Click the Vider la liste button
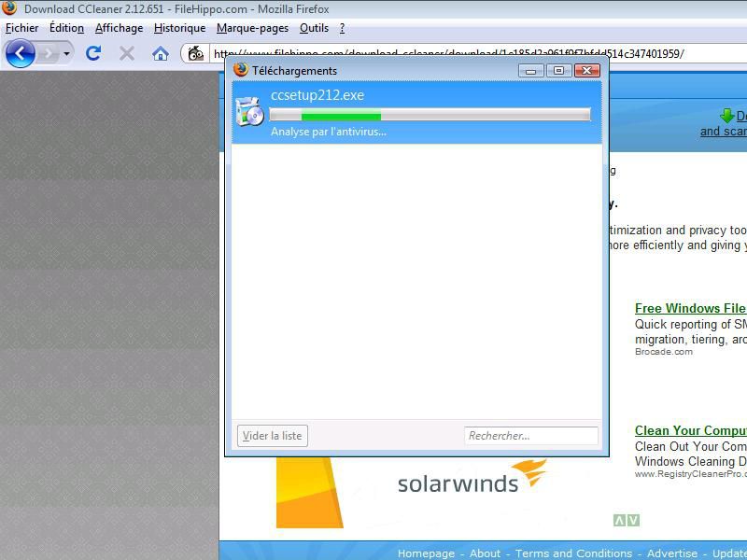Image resolution: width=747 pixels, height=560 pixels. (273, 436)
